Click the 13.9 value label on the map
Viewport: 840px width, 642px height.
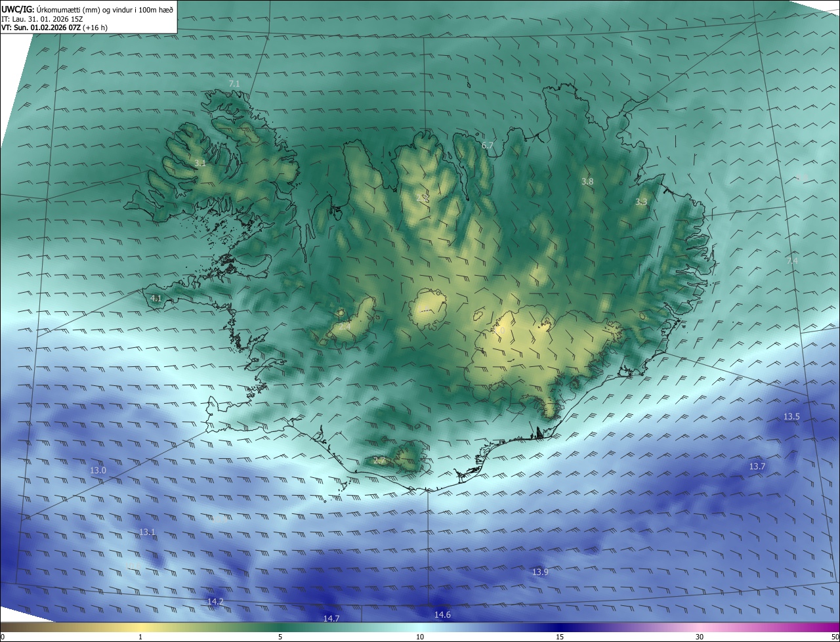click(540, 572)
